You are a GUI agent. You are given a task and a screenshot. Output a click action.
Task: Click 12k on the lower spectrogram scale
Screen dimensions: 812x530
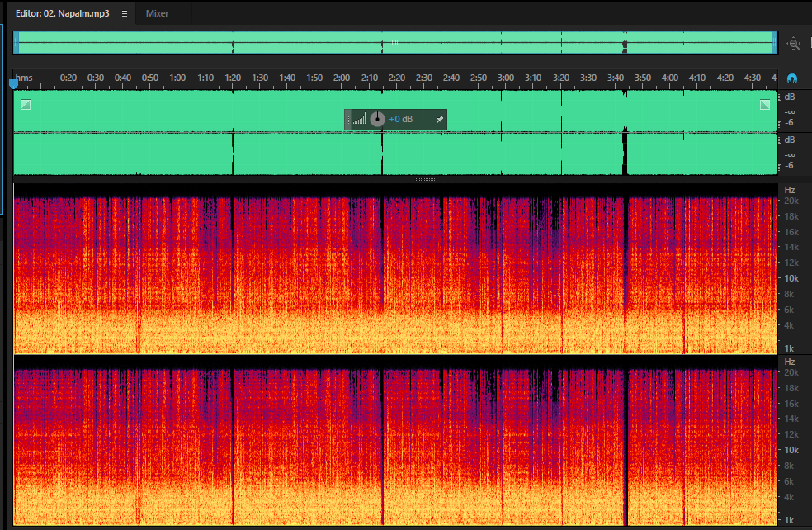pyautogui.click(x=791, y=434)
